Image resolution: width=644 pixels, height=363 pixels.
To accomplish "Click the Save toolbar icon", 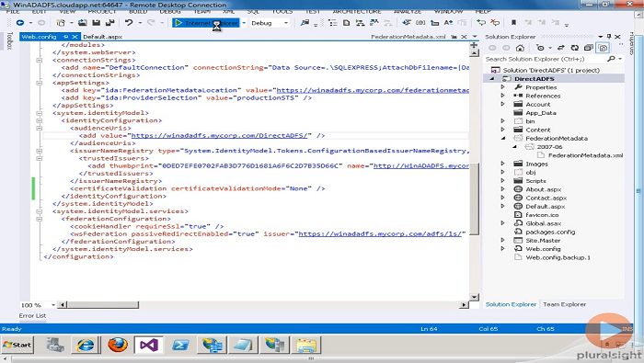I will click(x=96, y=23).
